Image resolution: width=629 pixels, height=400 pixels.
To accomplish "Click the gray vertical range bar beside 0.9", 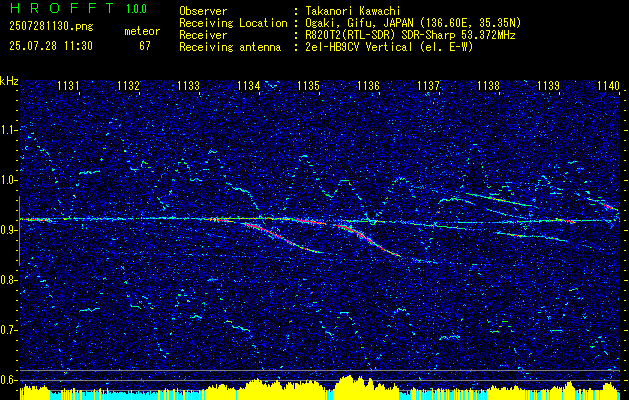I will [19, 231].
